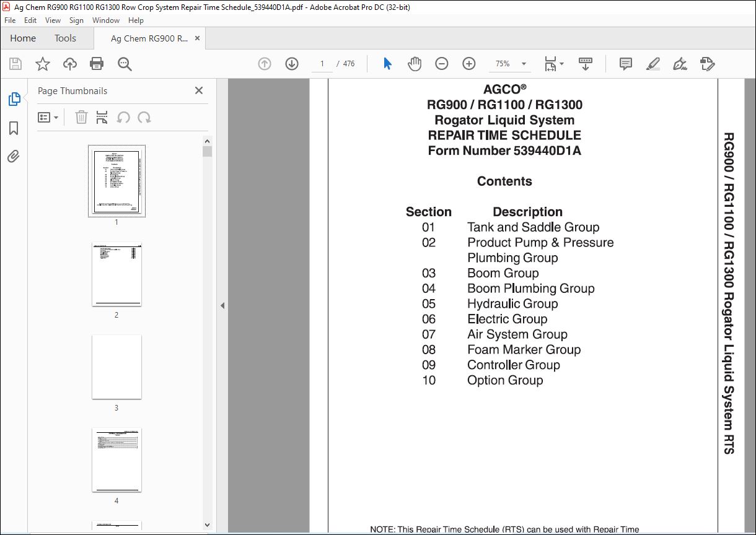Zoom in with the plus button
Image resolution: width=756 pixels, height=535 pixels.
(469, 64)
